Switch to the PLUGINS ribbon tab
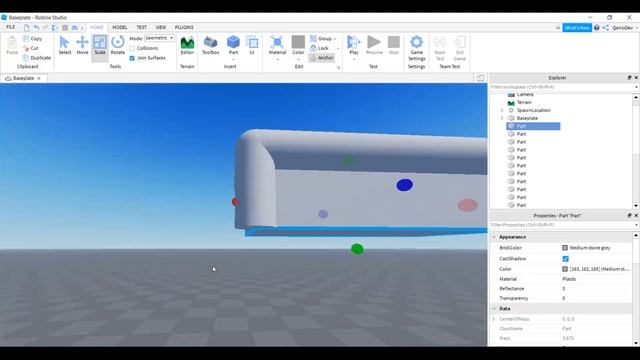The height and width of the screenshot is (360, 640). click(x=184, y=27)
